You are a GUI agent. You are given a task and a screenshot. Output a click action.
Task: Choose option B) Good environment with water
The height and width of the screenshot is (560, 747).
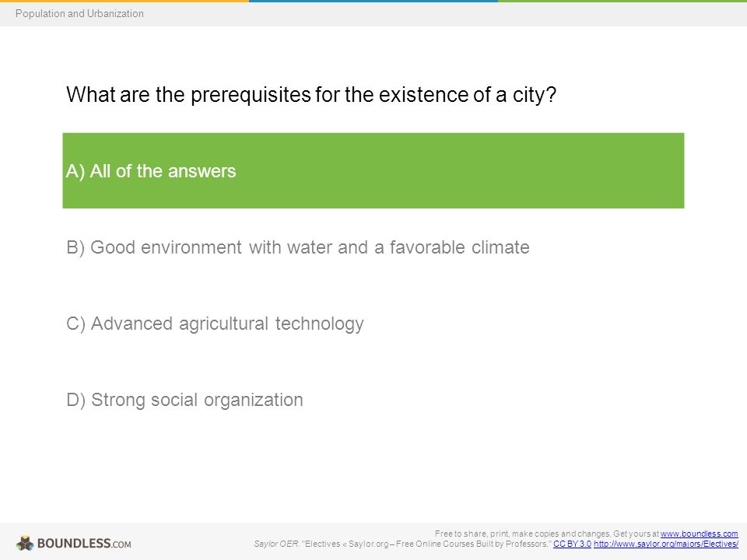pos(298,247)
